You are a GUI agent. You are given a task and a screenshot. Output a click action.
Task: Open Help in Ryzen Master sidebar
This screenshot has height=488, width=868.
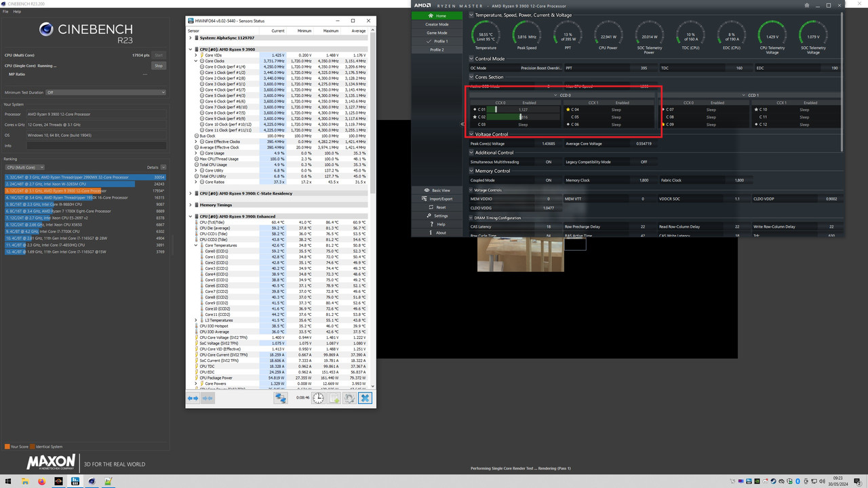[437, 224]
